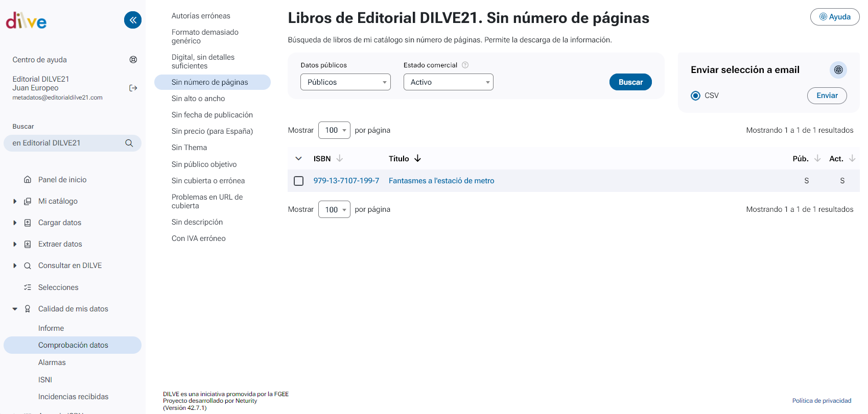Image resolution: width=868 pixels, height=414 pixels.
Task: Collapse the sidebar with double-chevron icon
Action: click(x=133, y=20)
